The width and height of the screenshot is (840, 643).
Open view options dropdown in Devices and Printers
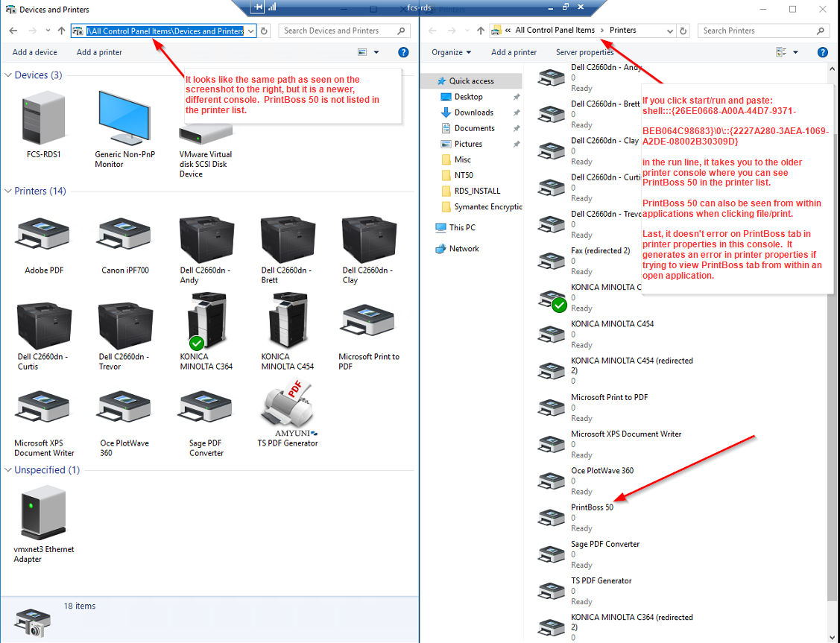click(376, 52)
